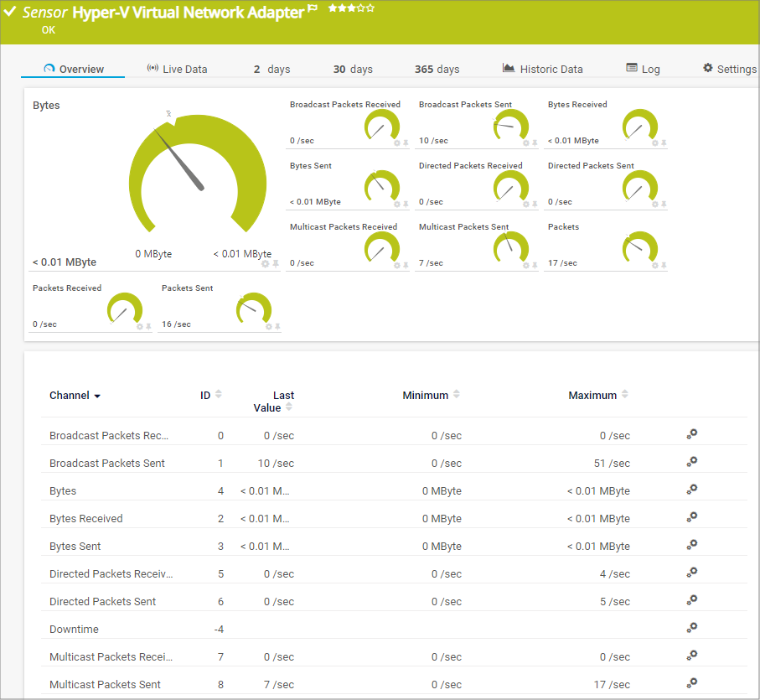Screen dimensions: 760x700
Task: Pin the Packets gauge as primary
Action: pyautogui.click(x=664, y=265)
